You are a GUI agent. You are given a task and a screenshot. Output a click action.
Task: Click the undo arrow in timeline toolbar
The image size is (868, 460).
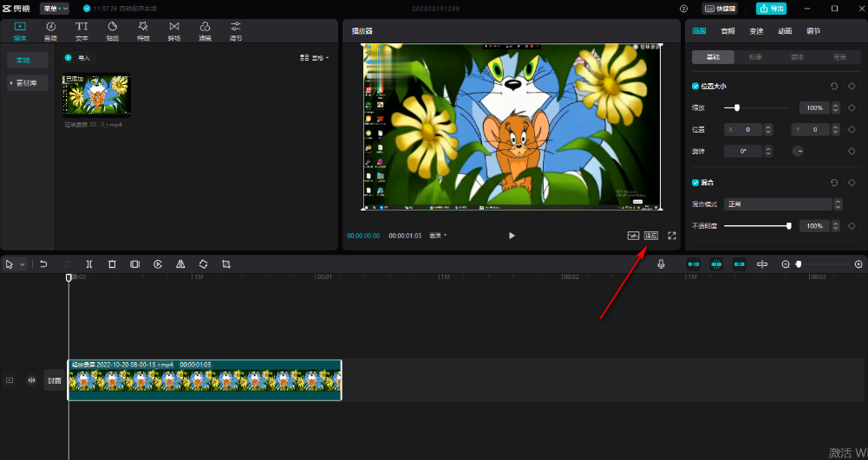click(43, 264)
